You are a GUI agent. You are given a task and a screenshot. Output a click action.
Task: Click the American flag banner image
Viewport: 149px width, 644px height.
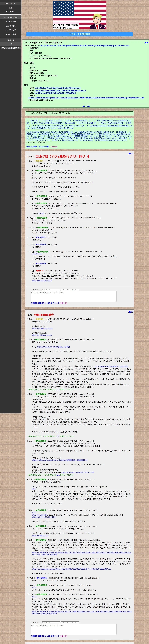click(x=79, y=15)
